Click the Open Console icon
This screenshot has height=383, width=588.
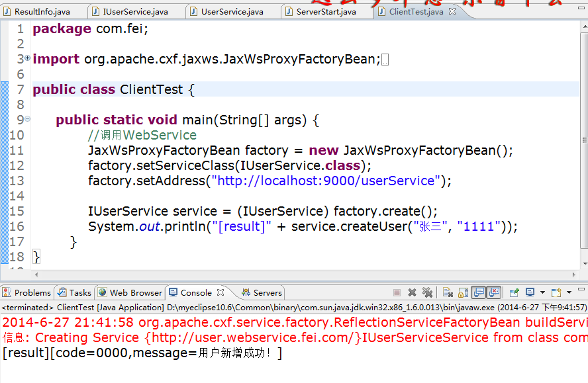[556, 292]
